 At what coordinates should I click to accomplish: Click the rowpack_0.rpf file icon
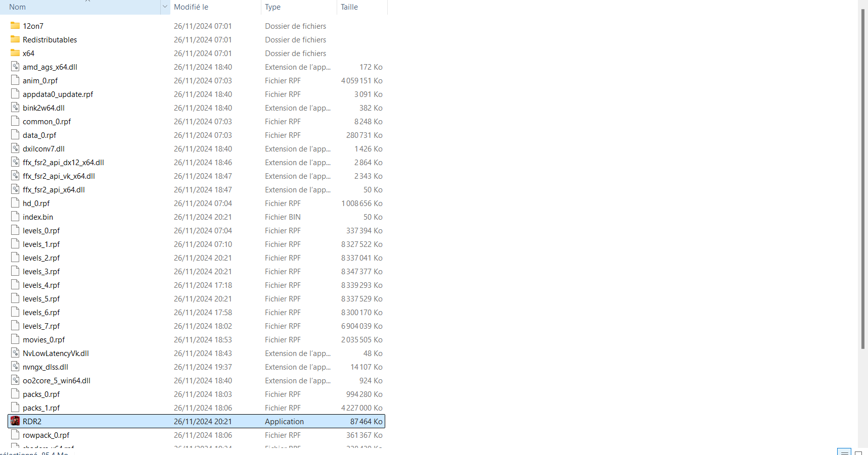(x=15, y=435)
